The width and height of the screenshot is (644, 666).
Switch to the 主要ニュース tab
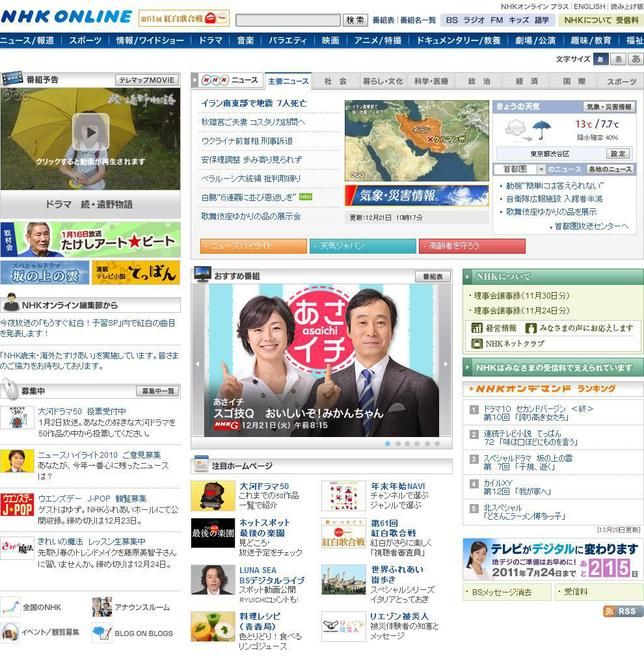click(288, 81)
